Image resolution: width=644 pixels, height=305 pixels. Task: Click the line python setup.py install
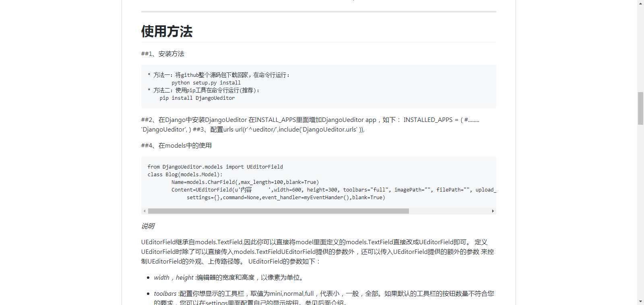pyautogui.click(x=206, y=82)
